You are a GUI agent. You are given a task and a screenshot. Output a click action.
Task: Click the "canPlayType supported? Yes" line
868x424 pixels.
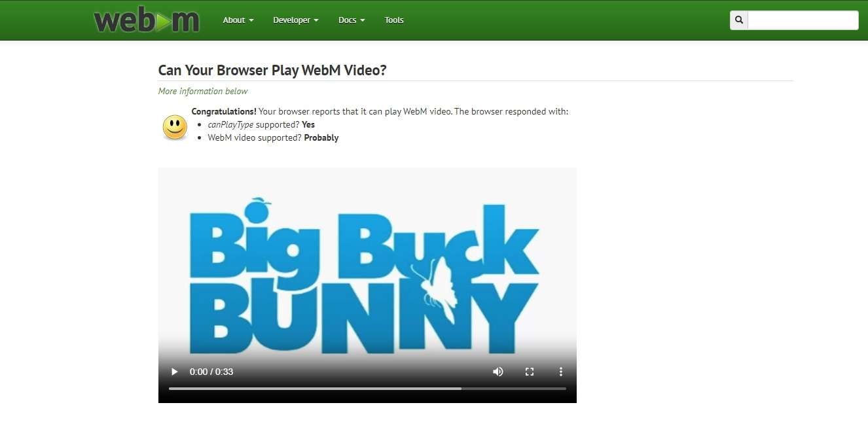(x=261, y=124)
